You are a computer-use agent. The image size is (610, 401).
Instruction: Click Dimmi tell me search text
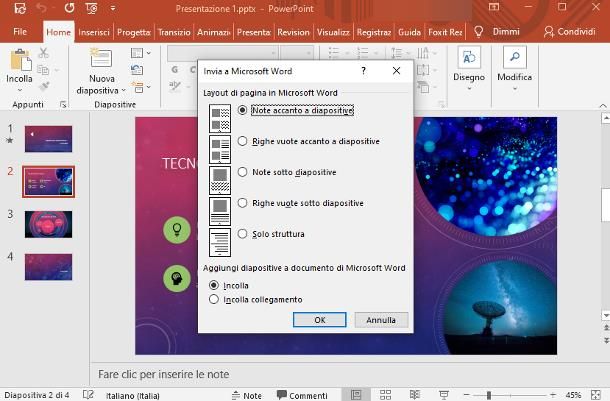[x=506, y=32]
